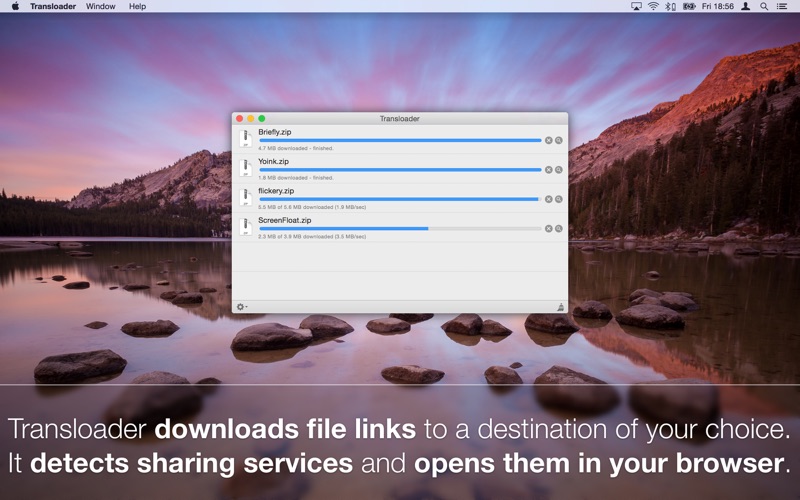Click the magnifier icon for ScreenFloat.zip
Image resolution: width=800 pixels, height=500 pixels.
pos(559,228)
